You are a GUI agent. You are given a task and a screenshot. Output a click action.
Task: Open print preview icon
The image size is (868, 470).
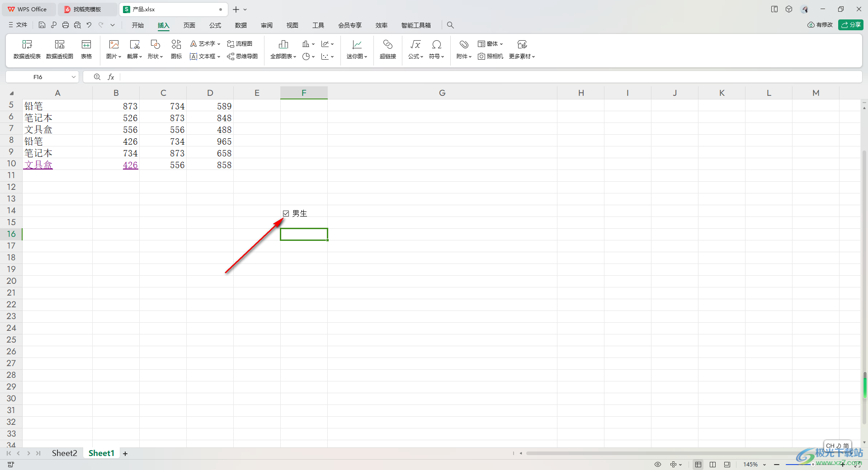(77, 25)
